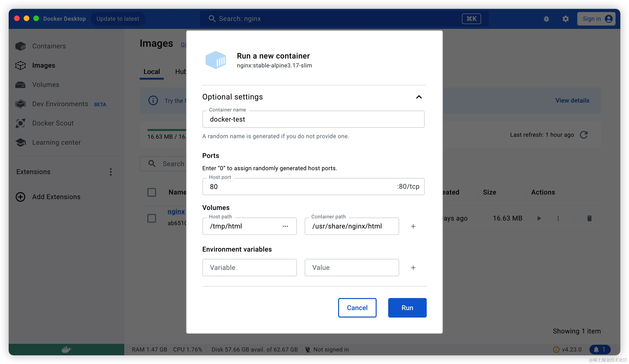Click the refresh icon next to Last refresh
Image resolution: width=629 pixels, height=364 pixels.
(x=583, y=135)
